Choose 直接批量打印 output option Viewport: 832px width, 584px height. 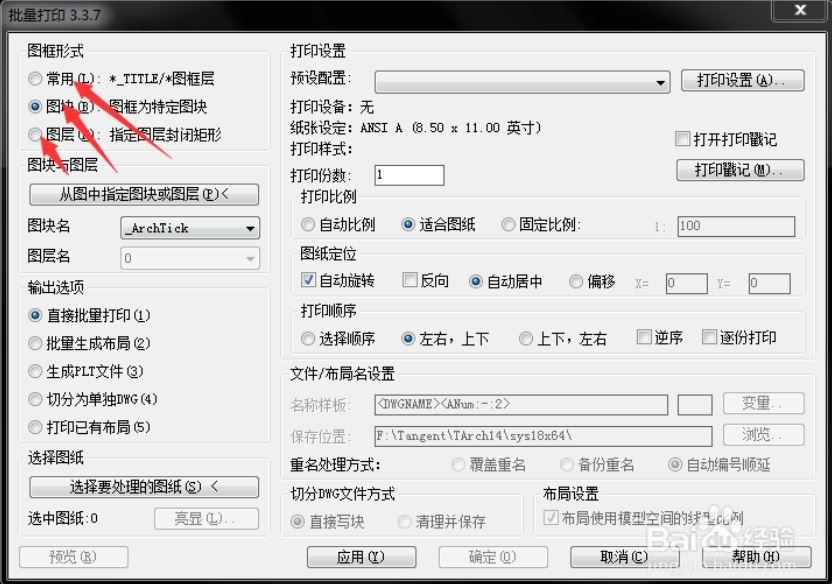click(35, 316)
